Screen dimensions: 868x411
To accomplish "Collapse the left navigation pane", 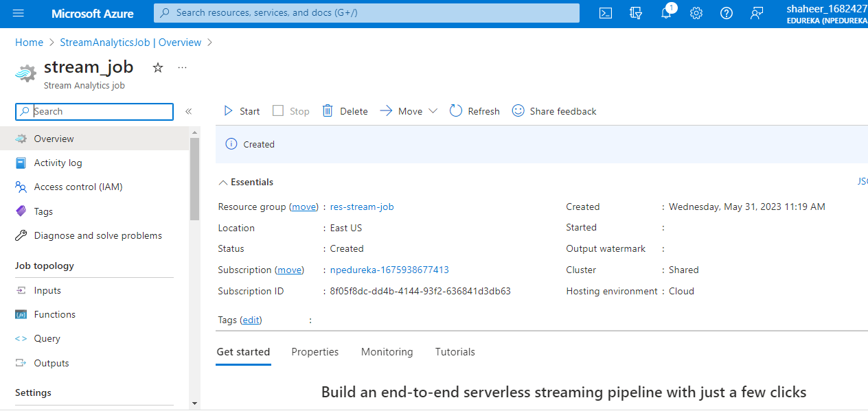I will [x=188, y=110].
